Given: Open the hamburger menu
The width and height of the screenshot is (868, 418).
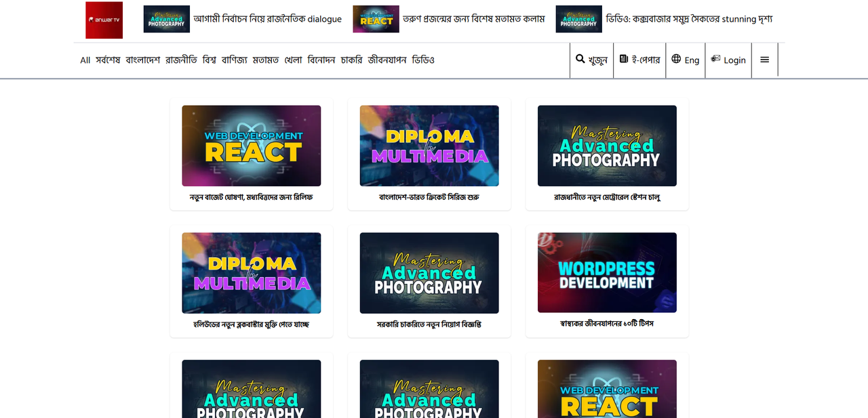Looking at the screenshot, I should 765,60.
